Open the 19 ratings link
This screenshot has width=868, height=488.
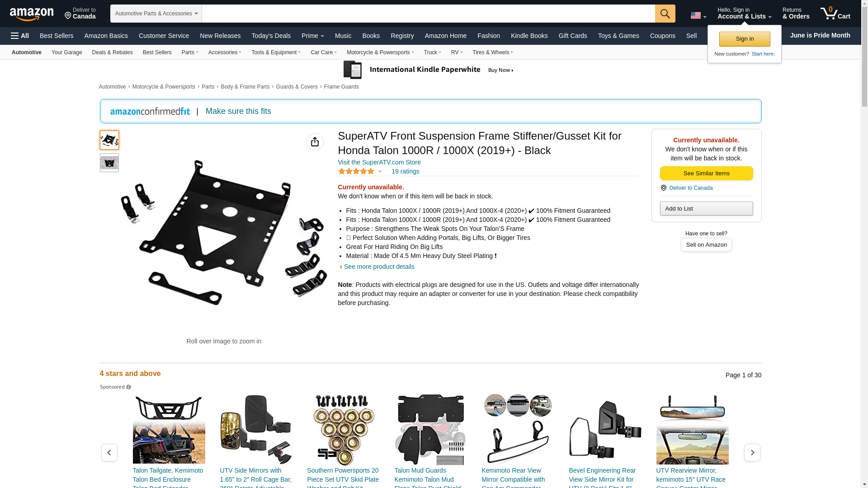click(x=406, y=171)
